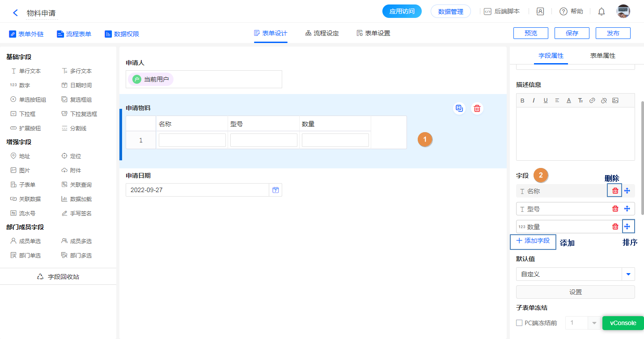Click the 保存 button
Image resolution: width=644 pixels, height=339 pixels.
coord(572,33)
